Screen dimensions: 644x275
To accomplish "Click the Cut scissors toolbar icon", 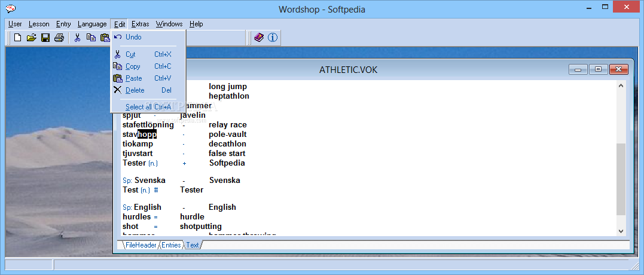I will coord(77,38).
